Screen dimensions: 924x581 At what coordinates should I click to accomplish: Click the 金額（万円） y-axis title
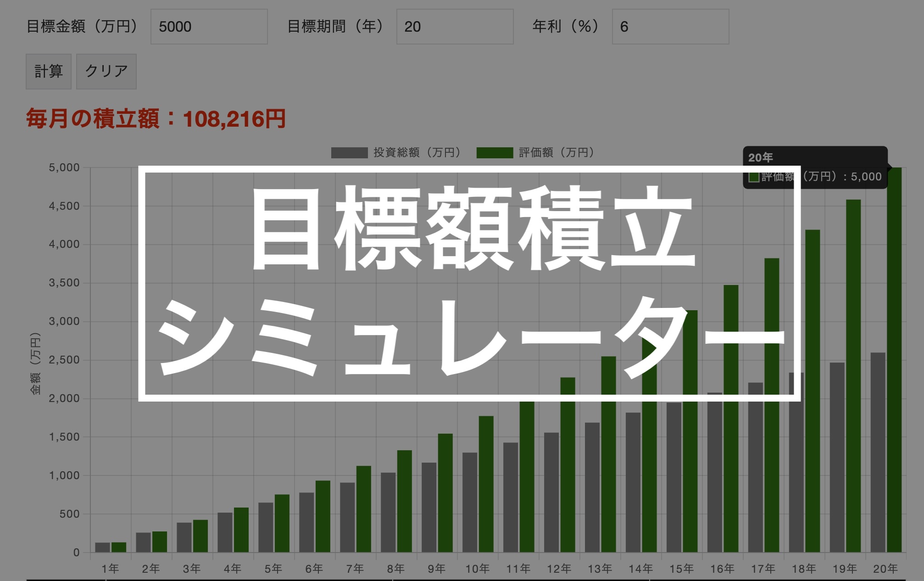coord(35,363)
